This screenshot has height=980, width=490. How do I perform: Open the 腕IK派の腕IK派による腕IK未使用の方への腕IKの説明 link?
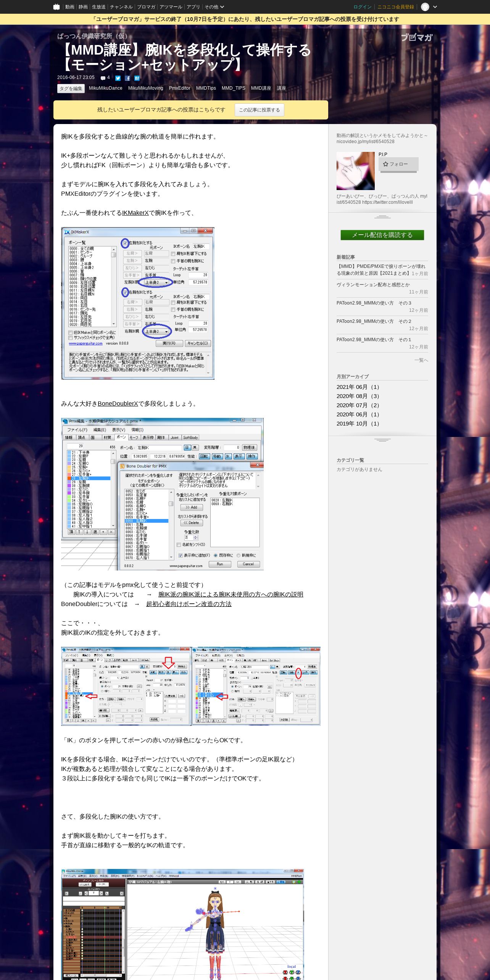(x=231, y=595)
